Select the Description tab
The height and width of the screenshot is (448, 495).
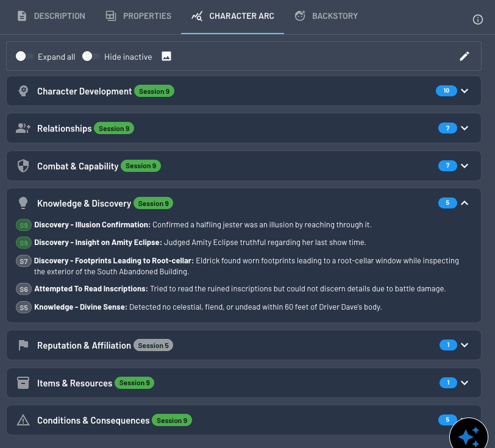[x=51, y=16]
